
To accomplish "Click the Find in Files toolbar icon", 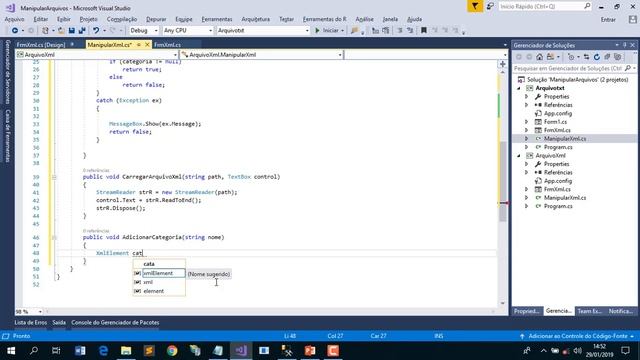I will (x=354, y=31).
